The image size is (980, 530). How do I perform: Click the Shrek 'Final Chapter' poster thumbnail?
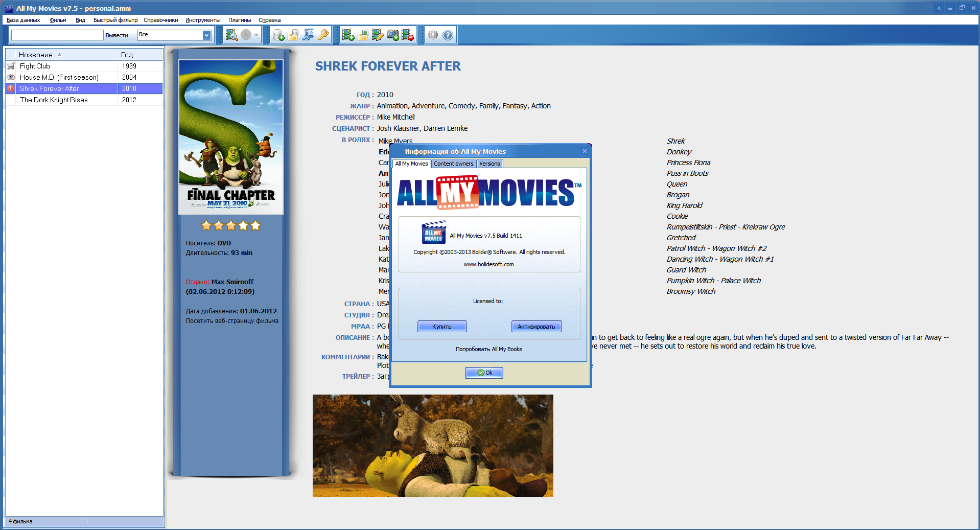click(231, 136)
